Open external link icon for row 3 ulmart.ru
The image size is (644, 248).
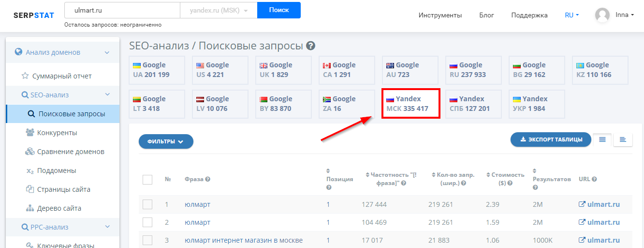582,240
